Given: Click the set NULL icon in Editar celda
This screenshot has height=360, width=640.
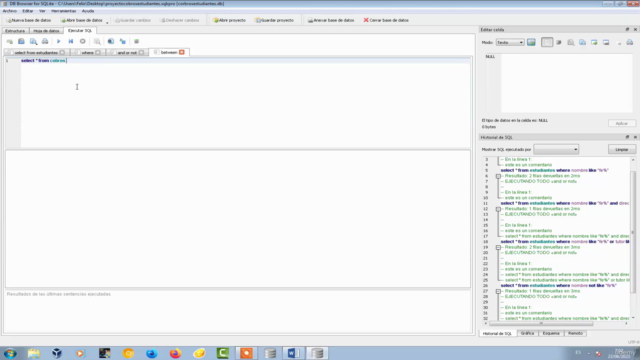Looking at the screenshot, I should pyautogui.click(x=619, y=42).
